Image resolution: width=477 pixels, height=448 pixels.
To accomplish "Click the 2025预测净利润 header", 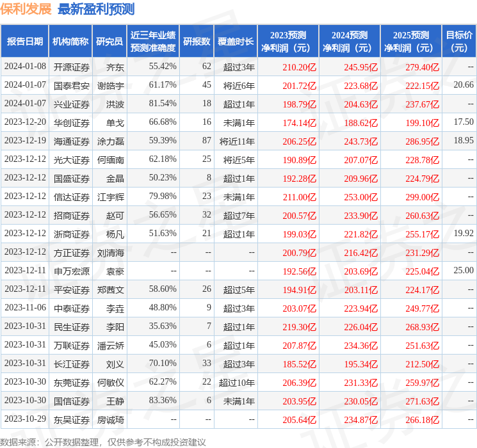I will point(411,42).
